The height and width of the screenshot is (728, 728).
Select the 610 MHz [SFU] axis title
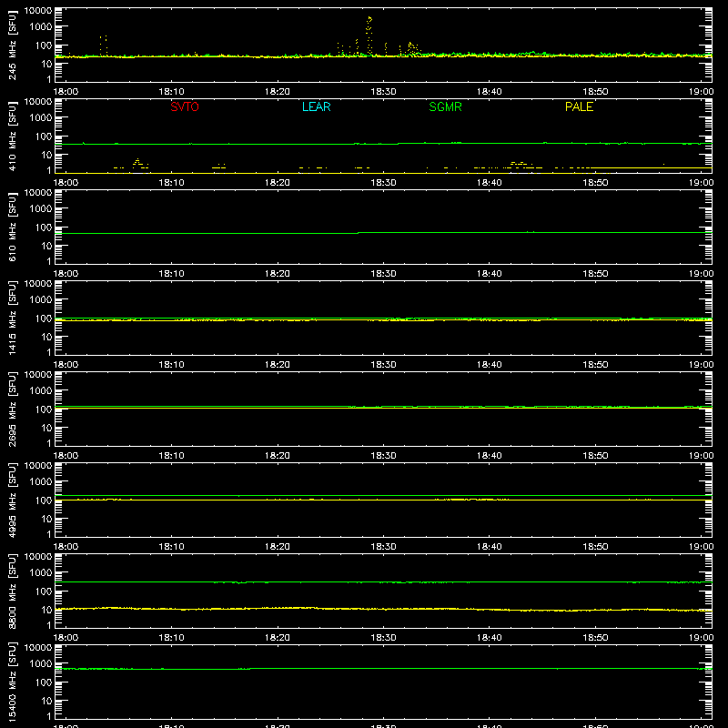[13, 227]
